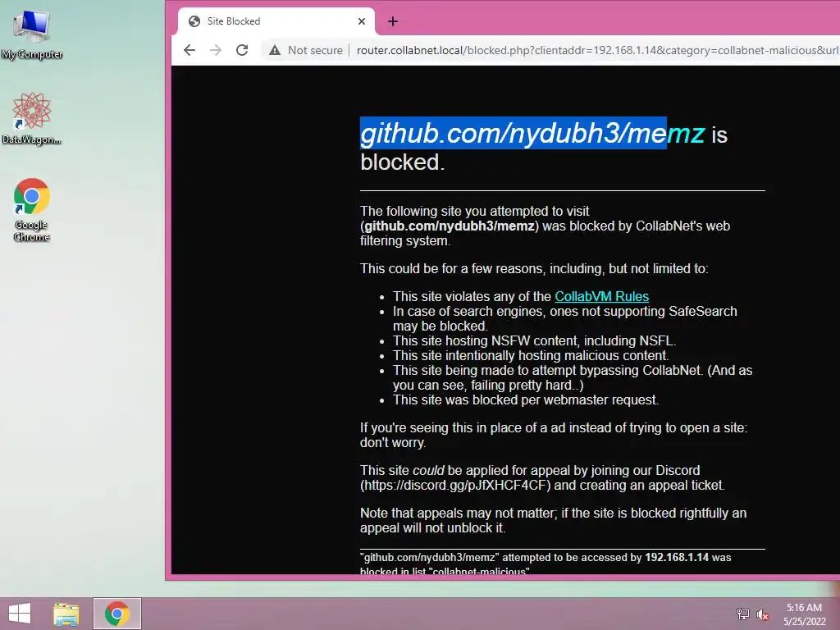
Task: Click the bold github.com/nydubh3/memz in paragraph
Action: click(x=450, y=226)
